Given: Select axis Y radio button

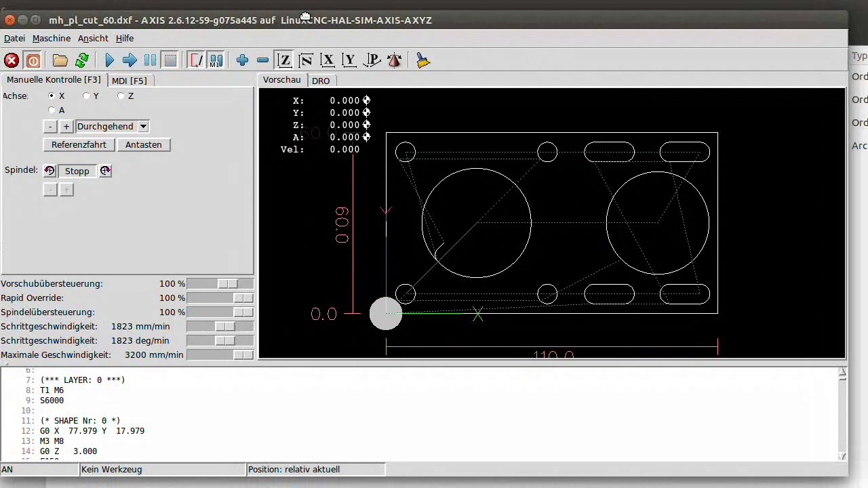Looking at the screenshot, I should (86, 96).
